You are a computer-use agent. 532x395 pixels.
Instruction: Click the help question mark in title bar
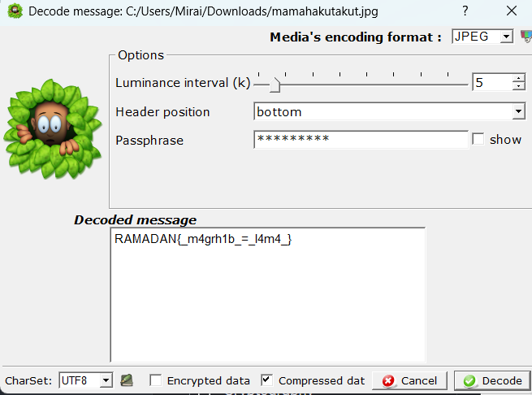[465, 11]
